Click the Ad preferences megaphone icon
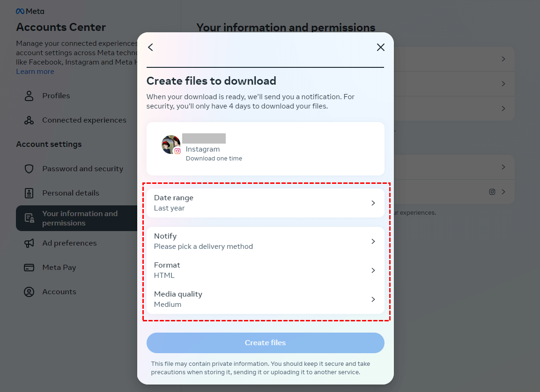The height and width of the screenshot is (392, 540). (29, 243)
